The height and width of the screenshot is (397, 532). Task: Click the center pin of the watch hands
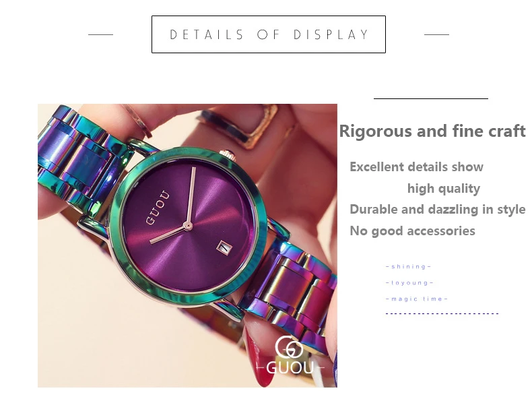[x=188, y=226]
